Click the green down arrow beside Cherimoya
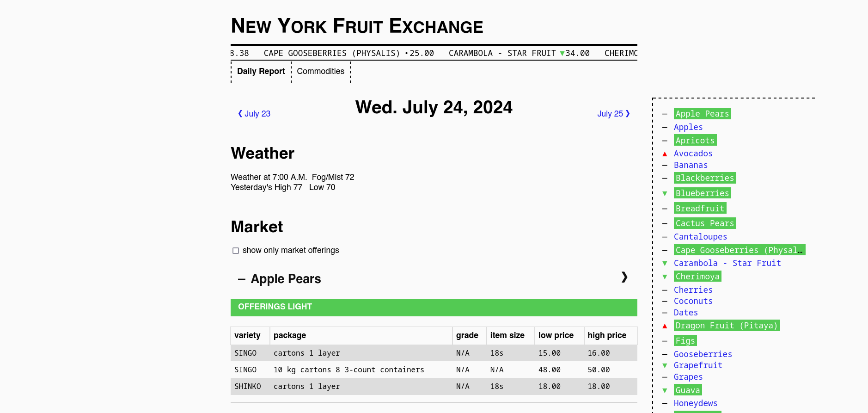The height and width of the screenshot is (413, 868). tap(665, 277)
